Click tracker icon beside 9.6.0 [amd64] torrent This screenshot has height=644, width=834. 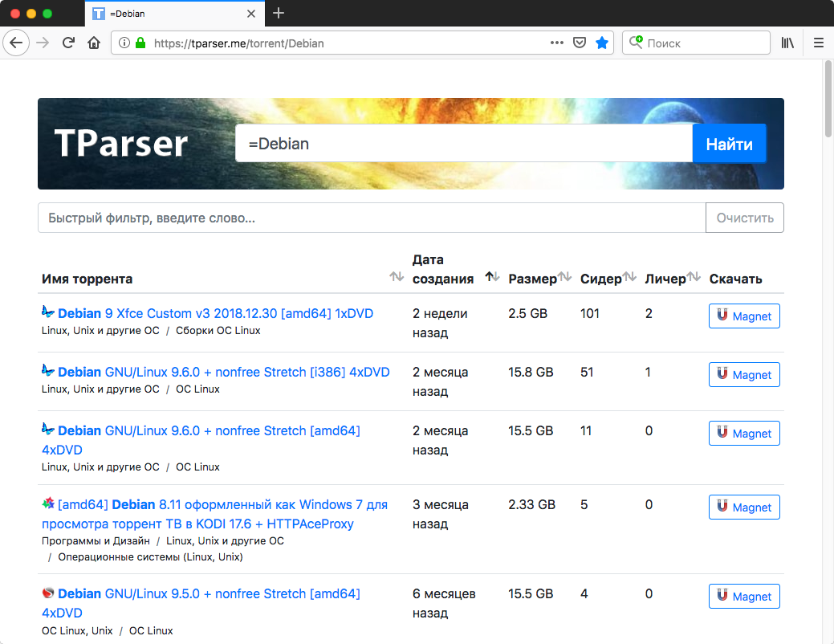(48, 429)
